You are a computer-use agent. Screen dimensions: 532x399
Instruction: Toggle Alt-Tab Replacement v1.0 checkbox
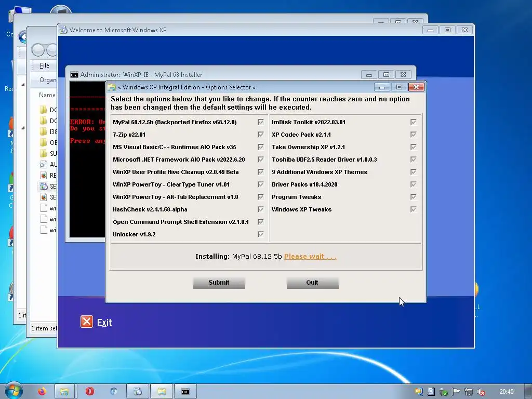click(261, 197)
